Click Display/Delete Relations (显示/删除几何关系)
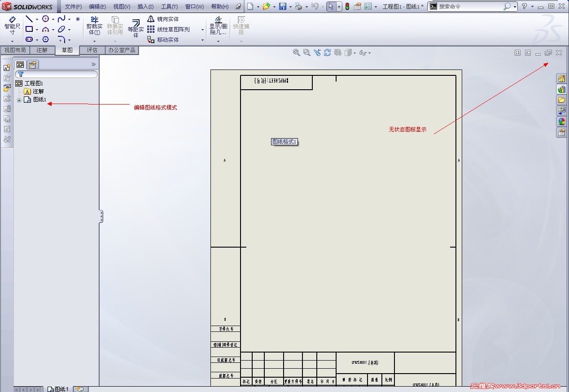This screenshot has height=392, width=569. coord(218,26)
